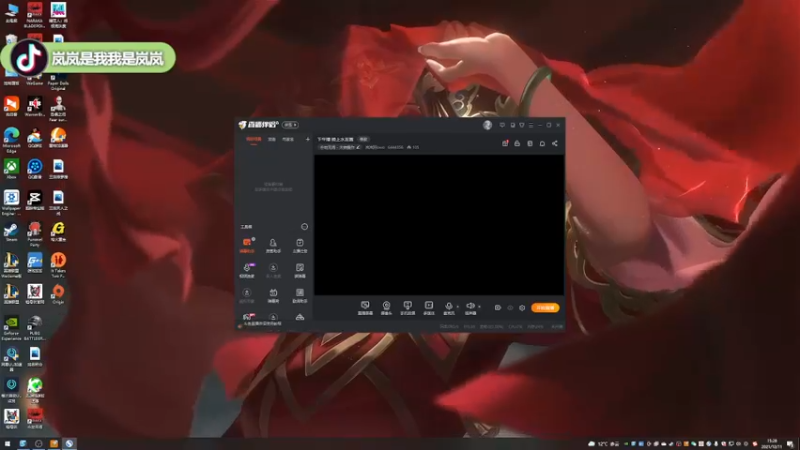The height and width of the screenshot is (450, 800).
Task: Click the share icon above the preview
Action: pyautogui.click(x=555, y=143)
